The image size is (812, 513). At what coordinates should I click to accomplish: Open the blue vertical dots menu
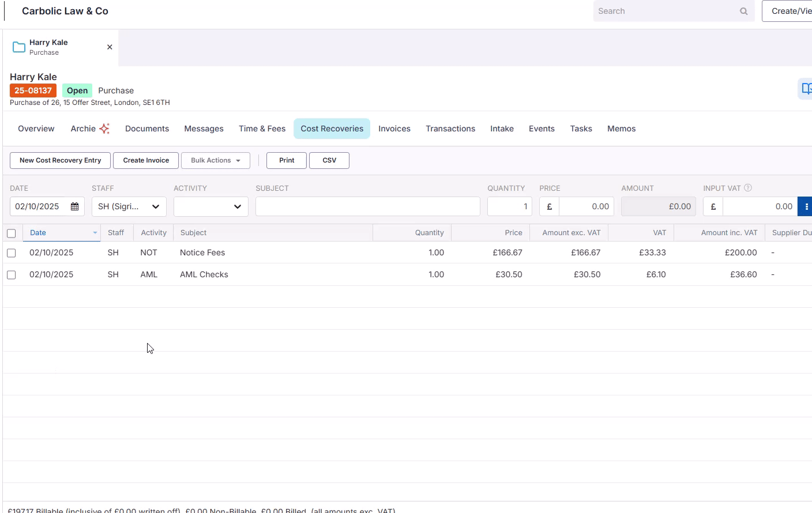pos(806,206)
